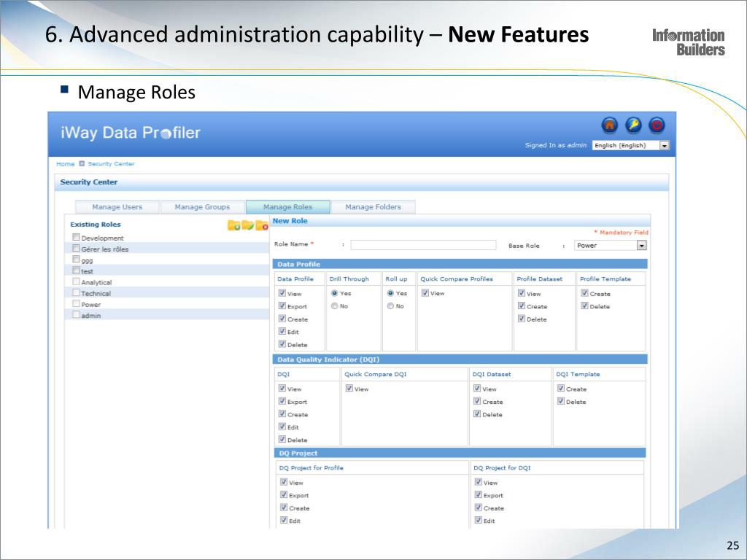Viewport: 747px width, 560px height.
Task: Switch to the Manage Users tab
Action: click(x=117, y=207)
